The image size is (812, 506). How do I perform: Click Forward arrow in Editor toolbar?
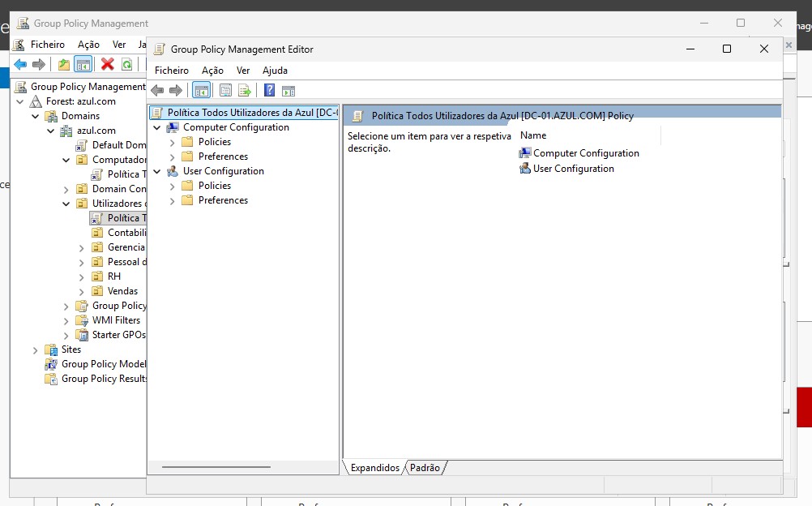(x=176, y=91)
